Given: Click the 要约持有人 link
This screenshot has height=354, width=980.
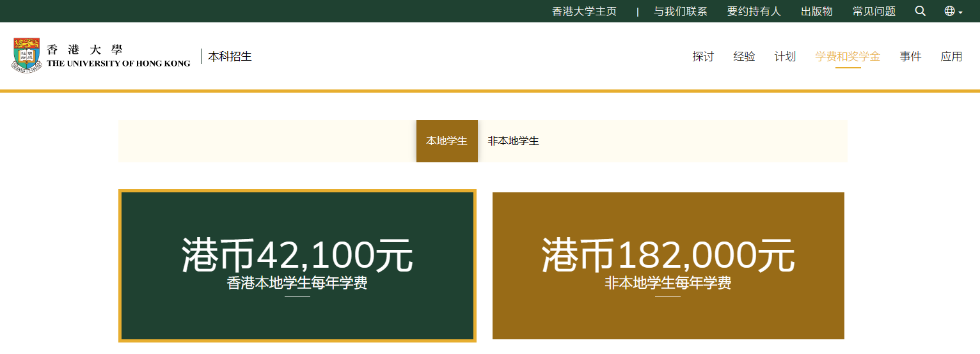Looking at the screenshot, I should (754, 12).
